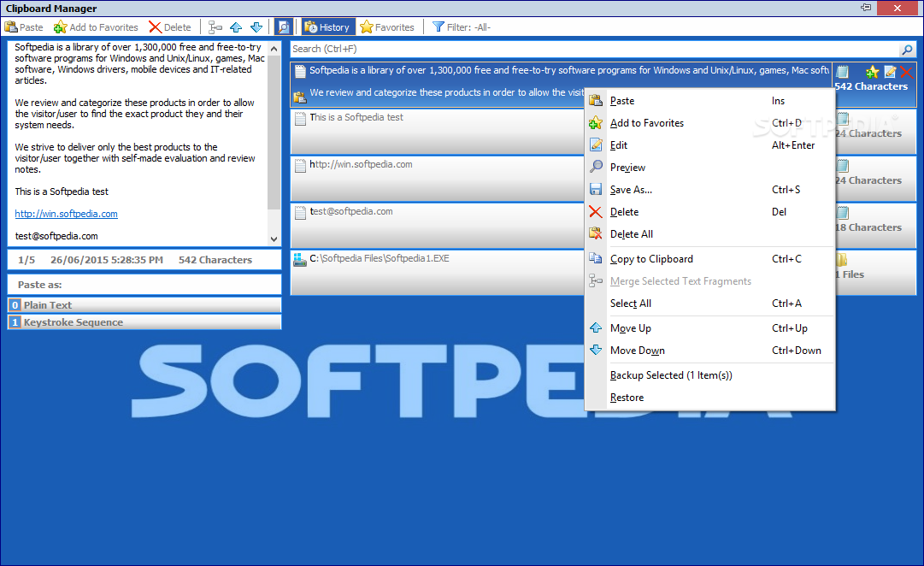Click the paste icon on selected clip's second line
The width and height of the screenshot is (924, 566).
click(300, 96)
